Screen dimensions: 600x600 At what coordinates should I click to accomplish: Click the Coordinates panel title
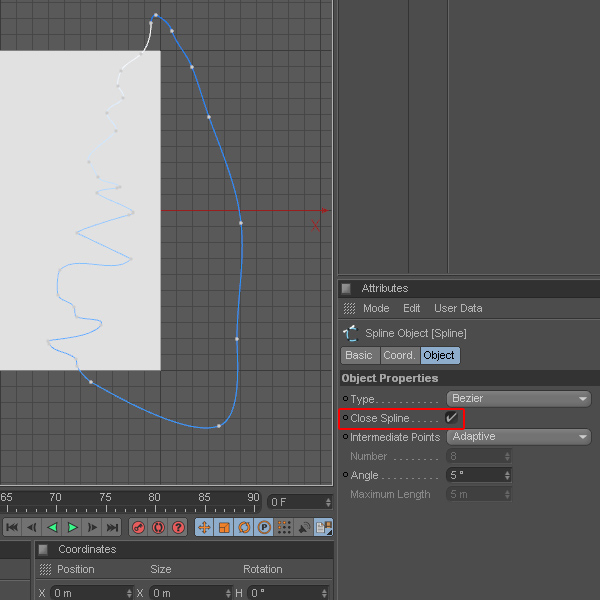87,549
